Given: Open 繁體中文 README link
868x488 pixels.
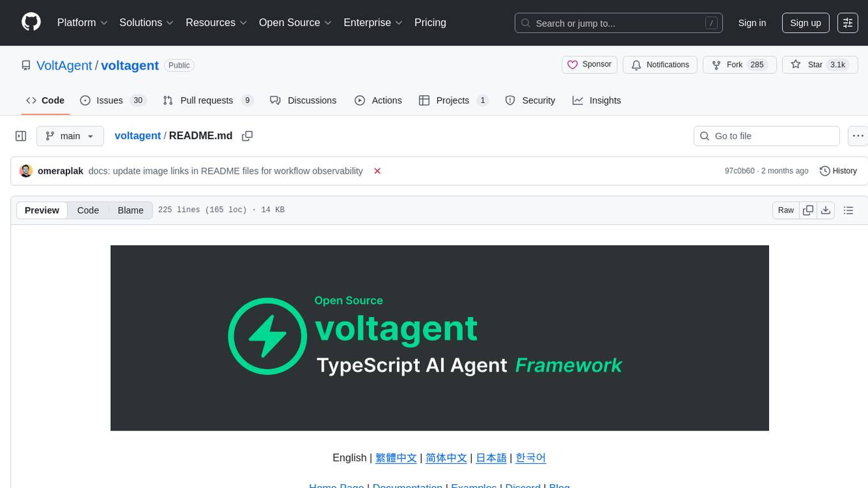Looking at the screenshot, I should (x=396, y=457).
